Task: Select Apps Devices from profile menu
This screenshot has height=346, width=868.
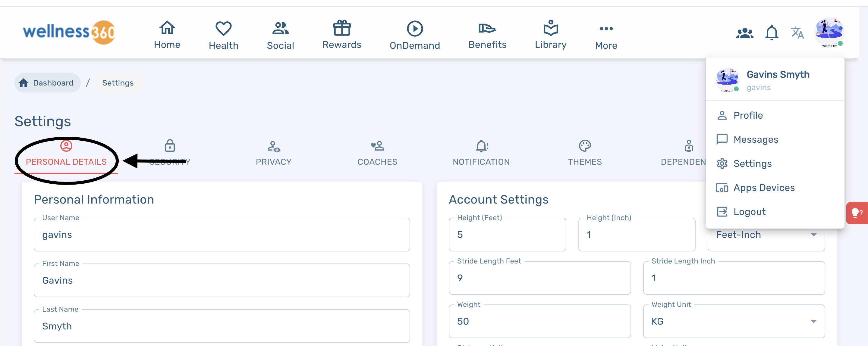Action: point(763,188)
